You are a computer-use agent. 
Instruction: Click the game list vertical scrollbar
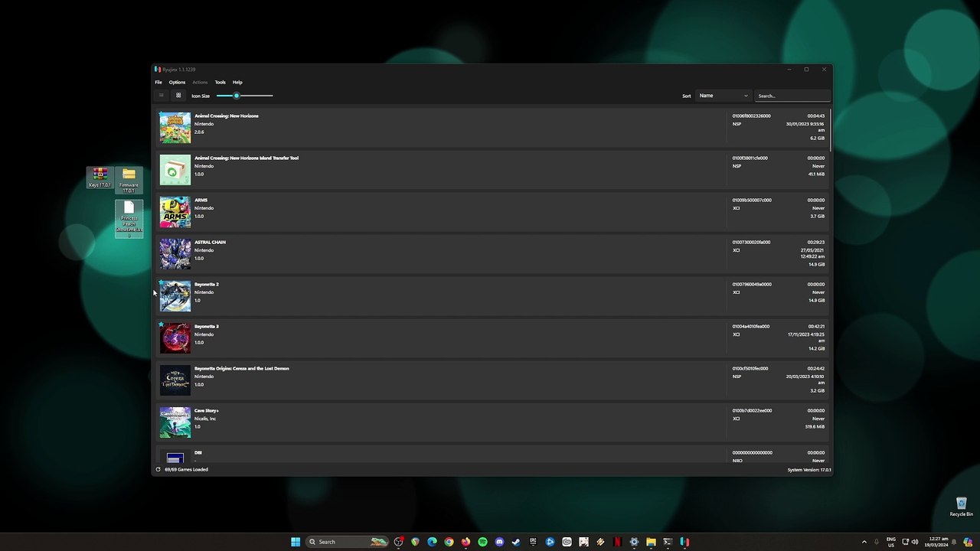[830, 130]
